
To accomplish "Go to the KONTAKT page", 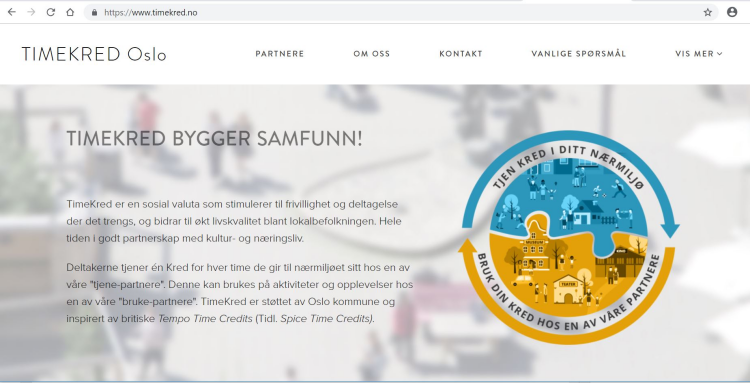I will click(461, 54).
